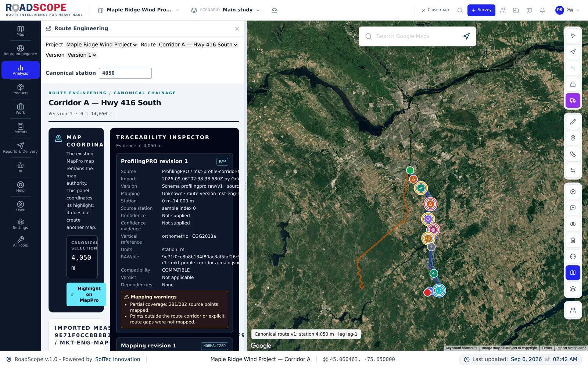Open team members icon in top bar
This screenshot has height=368, width=588.
pyautogui.click(x=503, y=10)
